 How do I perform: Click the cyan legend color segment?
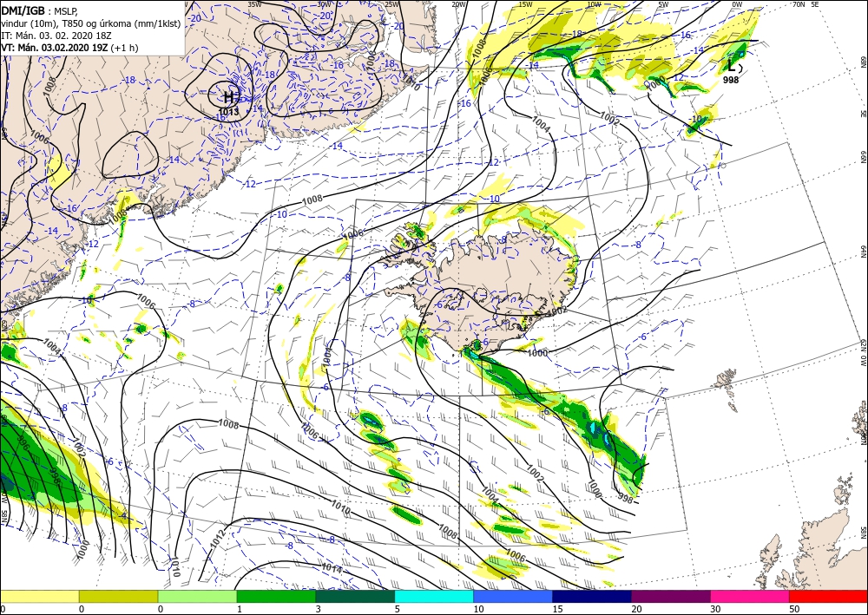434,596
